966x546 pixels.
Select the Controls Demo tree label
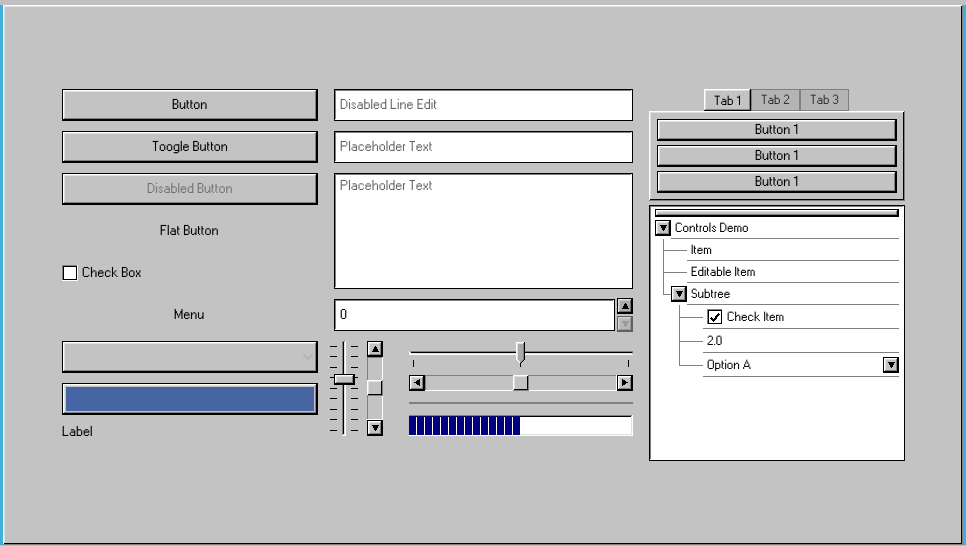712,228
